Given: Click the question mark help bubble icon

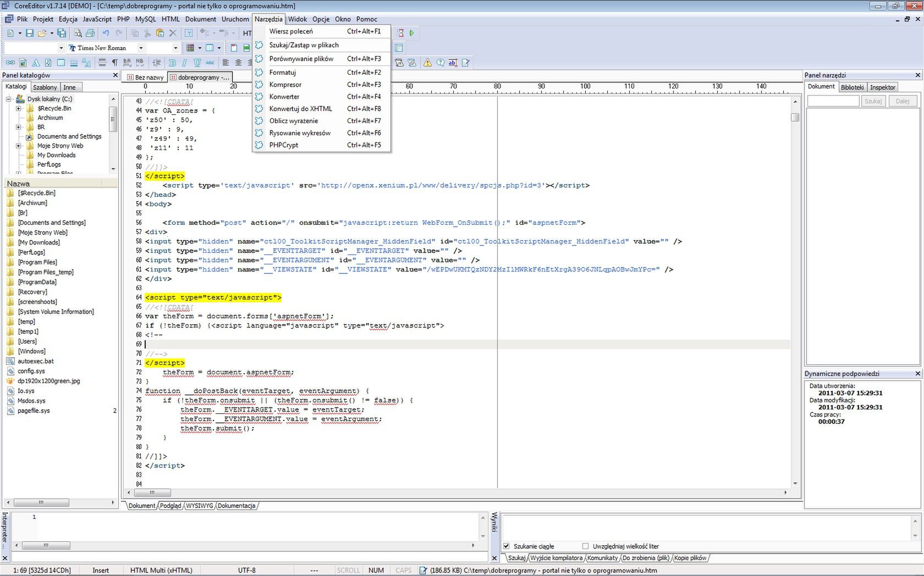Looking at the screenshot, I should (441, 63).
